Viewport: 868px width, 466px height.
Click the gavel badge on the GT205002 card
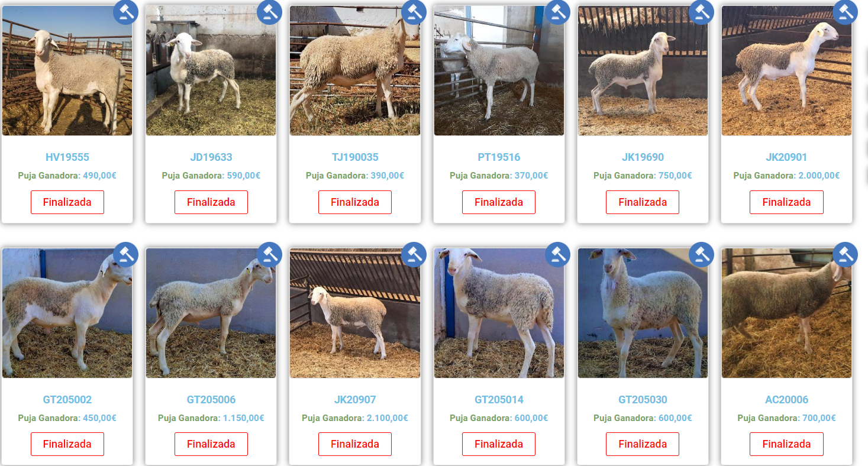125,254
